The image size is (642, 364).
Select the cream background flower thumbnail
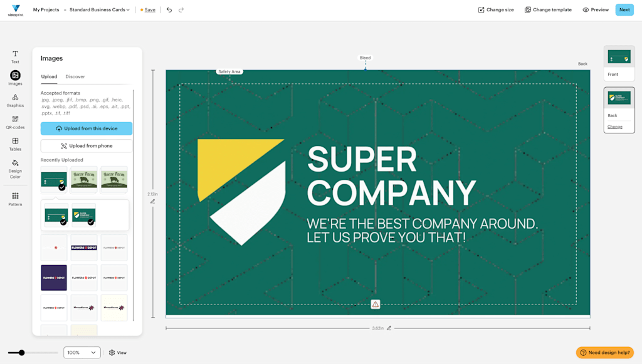pos(114,308)
